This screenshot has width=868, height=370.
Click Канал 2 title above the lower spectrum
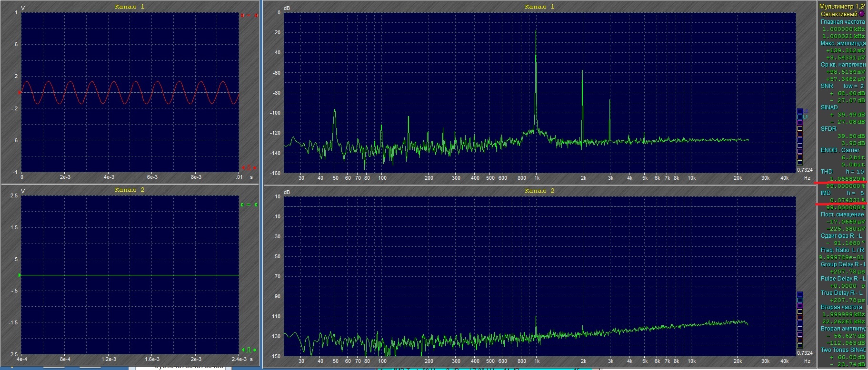pyautogui.click(x=539, y=191)
